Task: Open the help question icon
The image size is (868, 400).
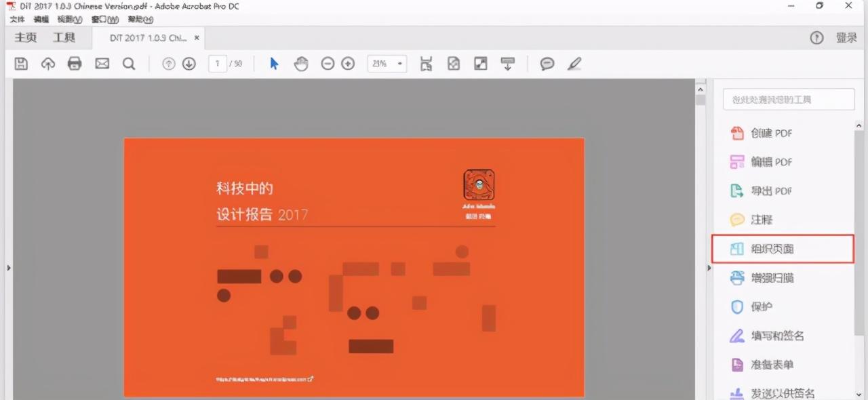Action: [817, 38]
